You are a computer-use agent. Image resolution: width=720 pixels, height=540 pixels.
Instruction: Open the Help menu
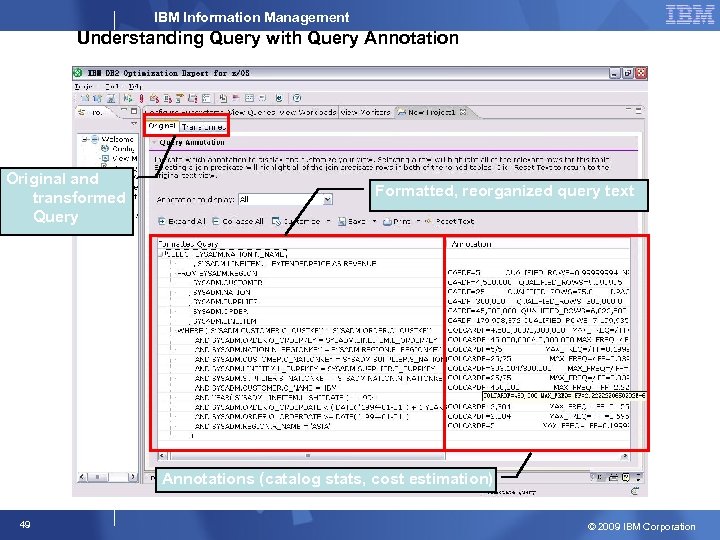pos(135,86)
